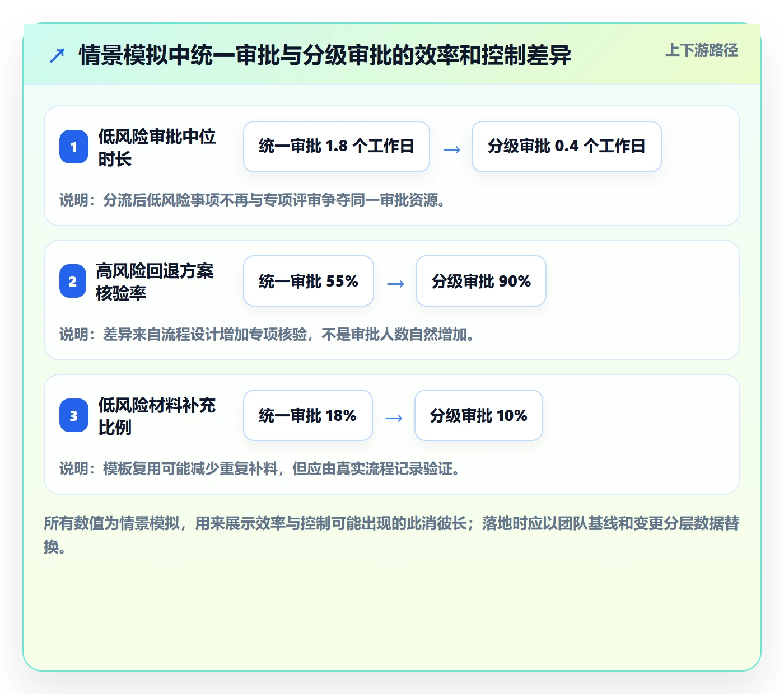
Task: Click the 统一审批 1.8 个工作日 box
Action: (337, 147)
